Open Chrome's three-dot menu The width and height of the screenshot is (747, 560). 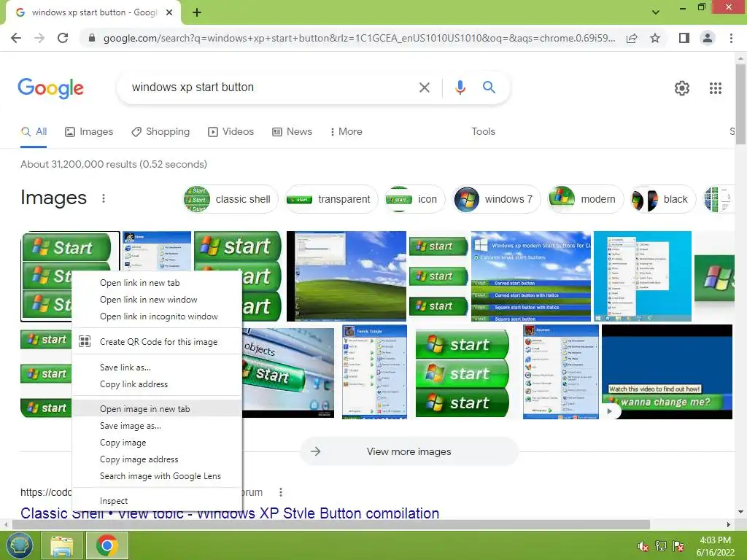click(731, 38)
